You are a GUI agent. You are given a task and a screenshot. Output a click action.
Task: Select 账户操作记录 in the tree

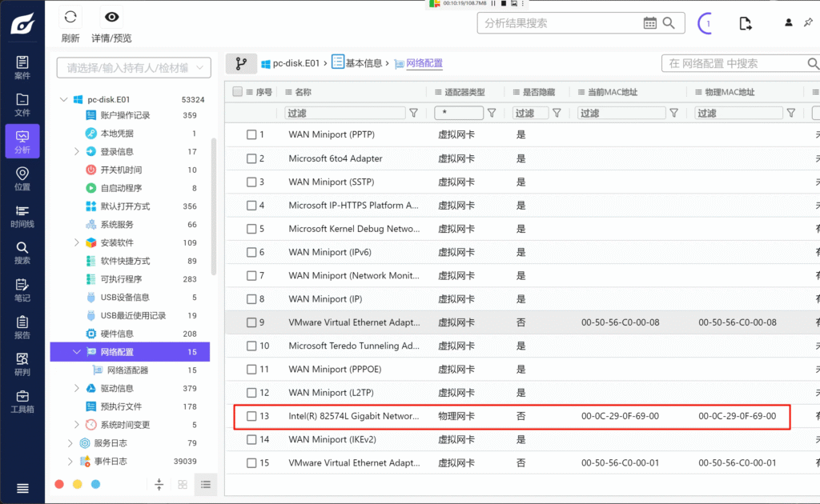tap(125, 115)
